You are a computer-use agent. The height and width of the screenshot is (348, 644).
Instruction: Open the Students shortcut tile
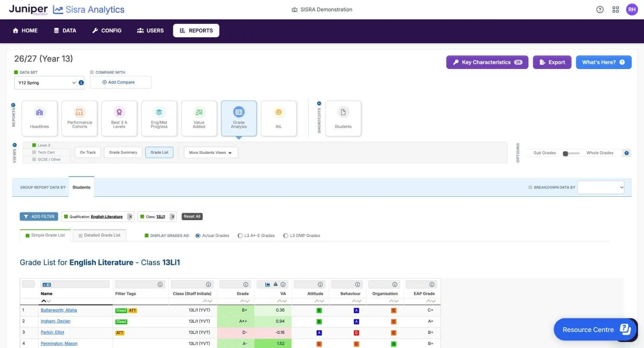point(343,119)
